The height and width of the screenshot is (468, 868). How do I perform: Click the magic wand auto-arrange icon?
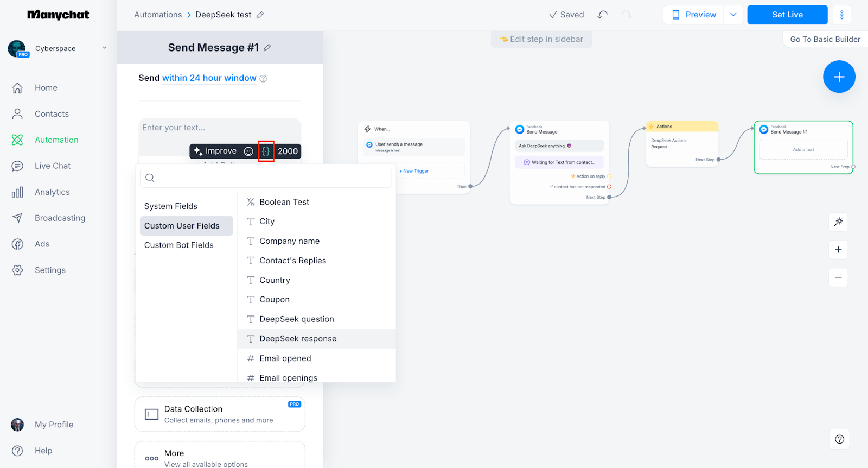coord(838,222)
